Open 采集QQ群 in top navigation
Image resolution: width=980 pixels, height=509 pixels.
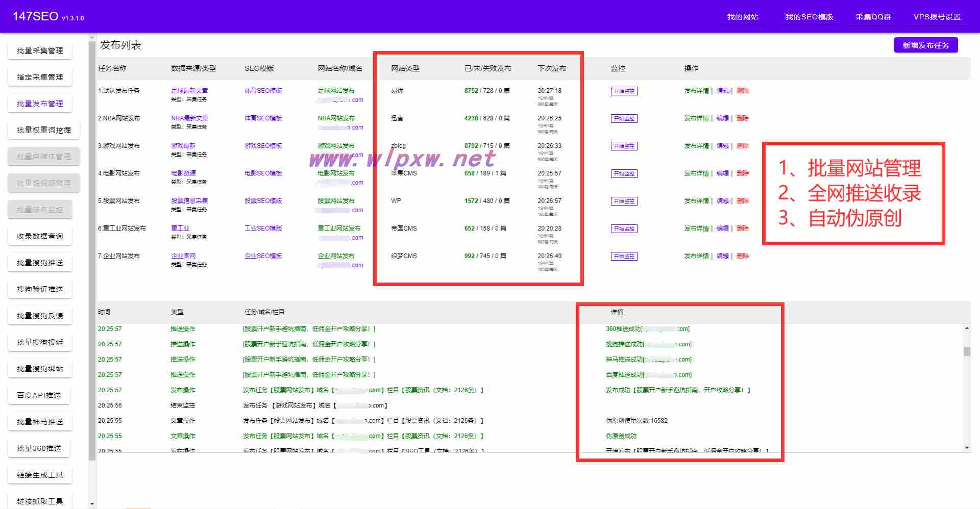(873, 17)
